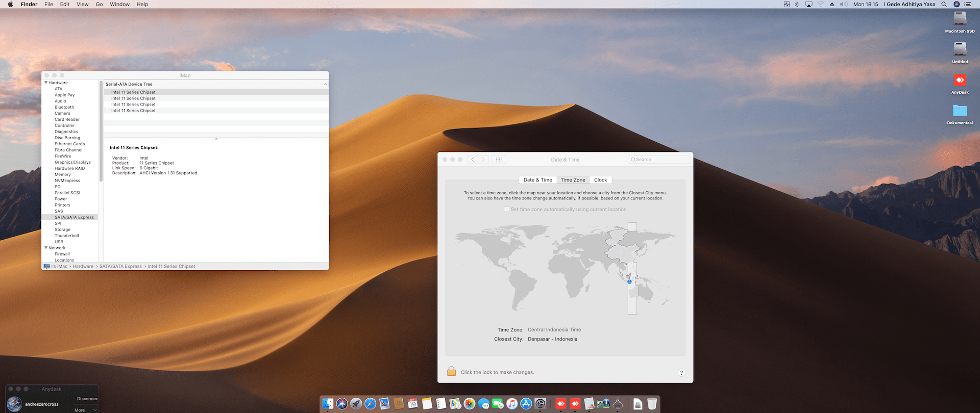
Task: Select the second Intel 11 Series Chipset row
Action: [133, 98]
